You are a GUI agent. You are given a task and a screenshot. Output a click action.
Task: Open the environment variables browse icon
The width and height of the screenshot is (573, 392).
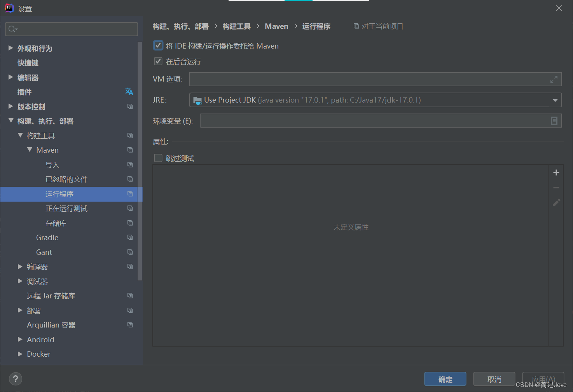[554, 121]
